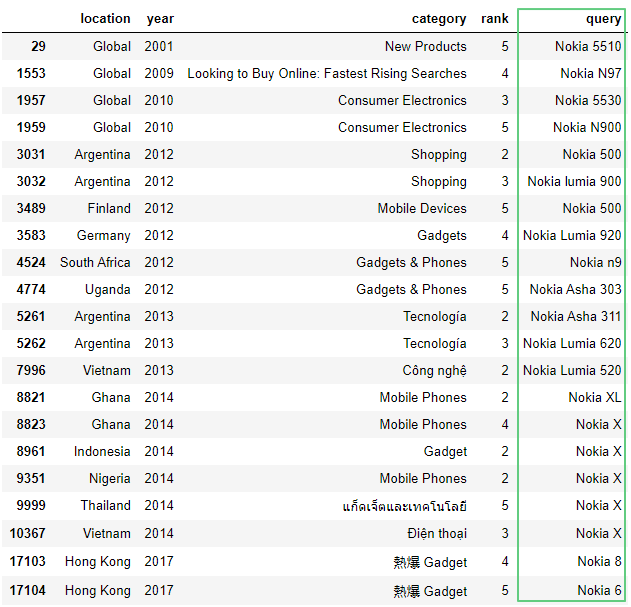Select row index 9999
The height and width of the screenshot is (607, 631).
(x=31, y=505)
